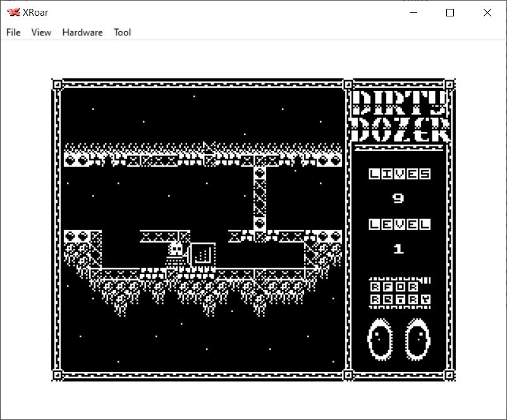Close the XRoar emulator window
This screenshot has width=507, height=420.
[487, 13]
